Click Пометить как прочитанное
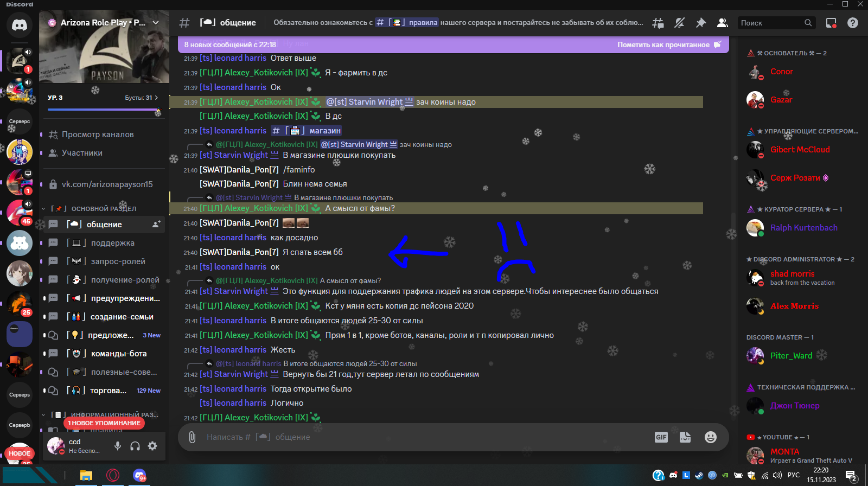The width and height of the screenshot is (868, 486). pos(669,44)
